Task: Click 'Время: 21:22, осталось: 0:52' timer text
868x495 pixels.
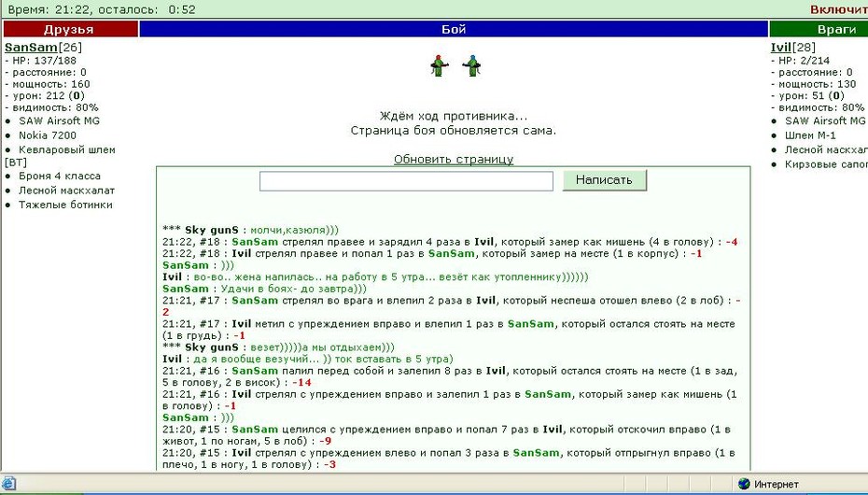Action: (102, 9)
